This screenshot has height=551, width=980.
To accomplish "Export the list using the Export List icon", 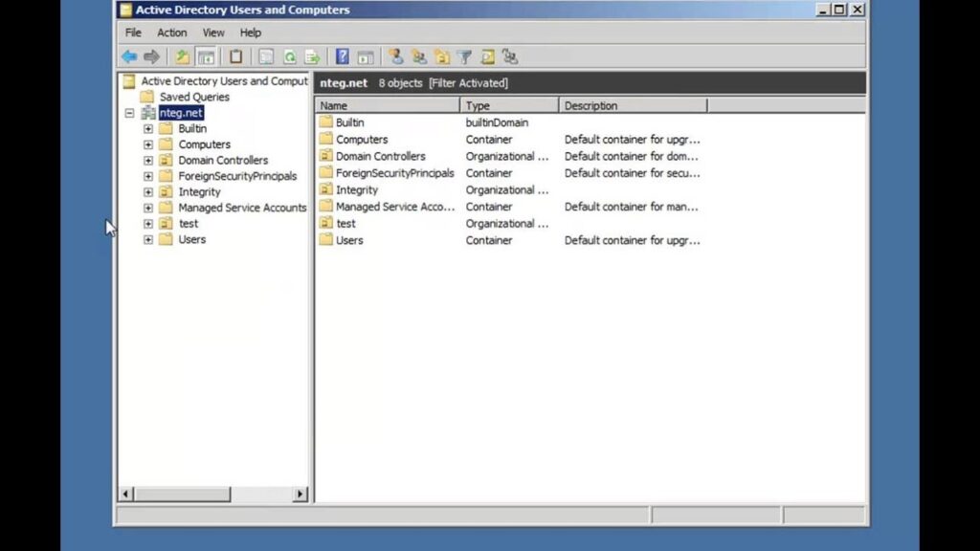I will [x=312, y=56].
